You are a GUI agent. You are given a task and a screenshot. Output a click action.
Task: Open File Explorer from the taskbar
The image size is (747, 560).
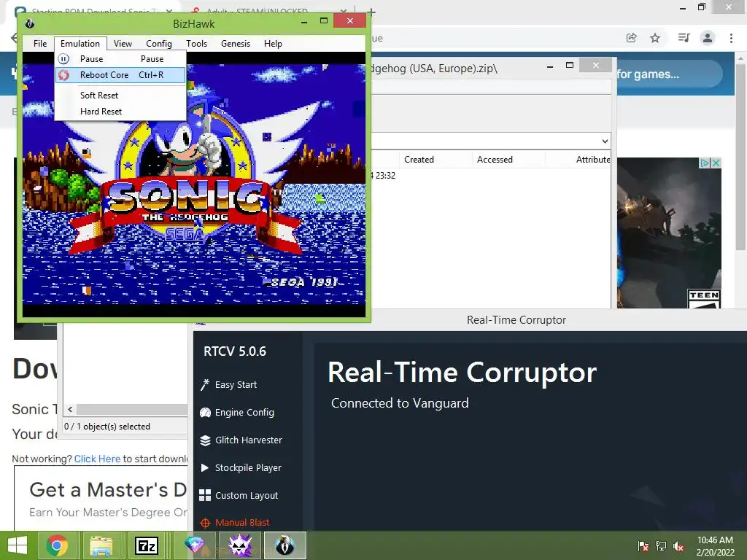pyautogui.click(x=101, y=545)
